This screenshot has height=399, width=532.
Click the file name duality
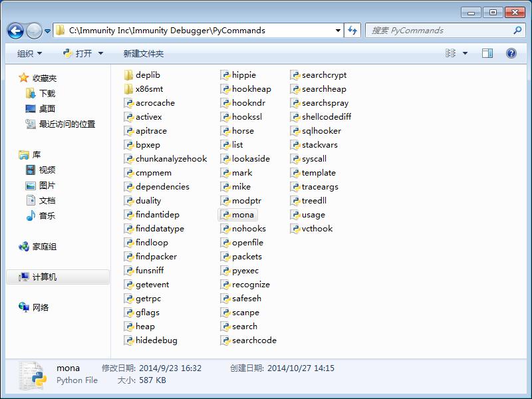148,201
